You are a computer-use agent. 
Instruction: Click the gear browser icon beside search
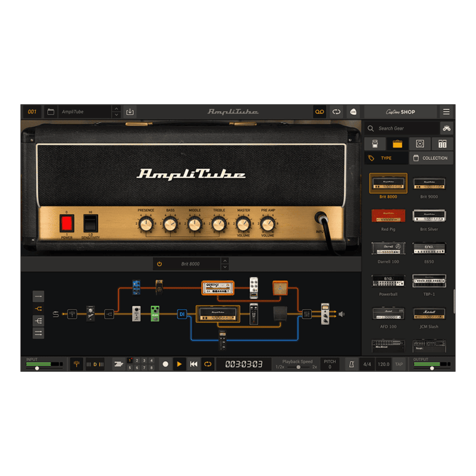447,129
